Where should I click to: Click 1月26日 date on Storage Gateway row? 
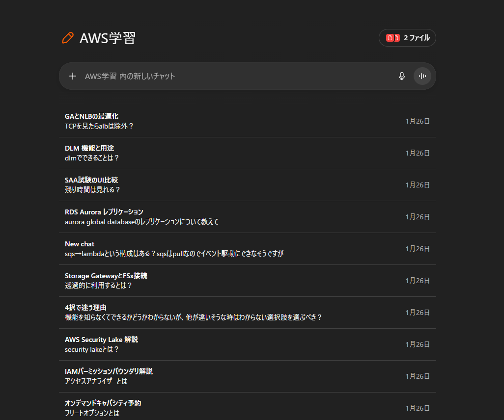[418, 281]
